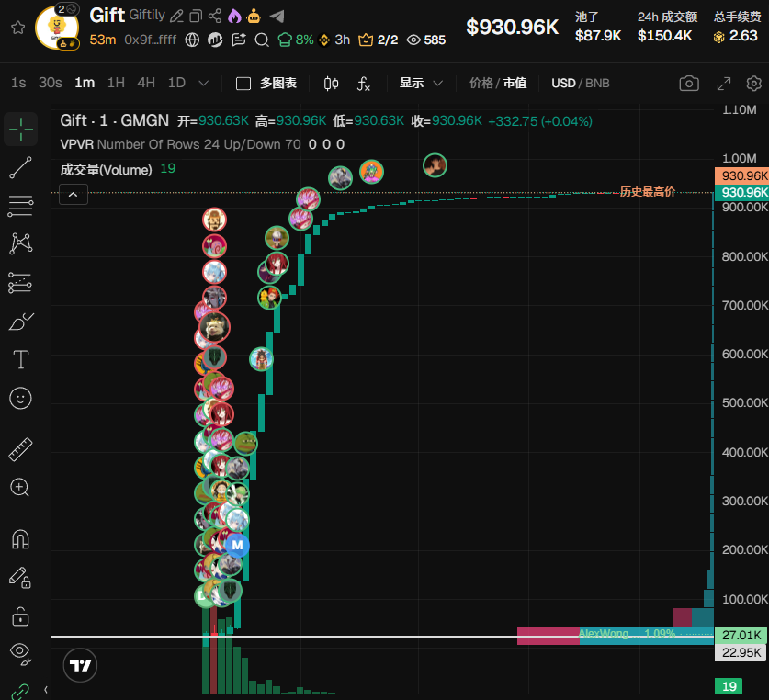This screenshot has height=700, width=769.
Task: Select the trend line drawing tool
Action: click(x=20, y=168)
